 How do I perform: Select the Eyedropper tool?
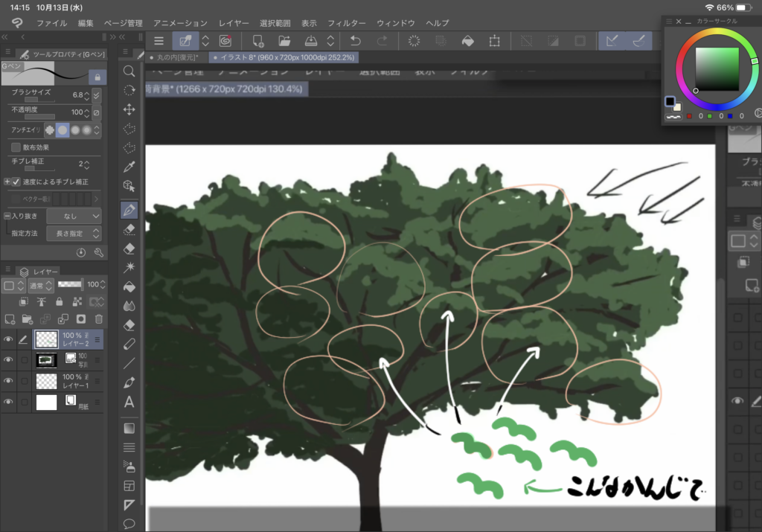pos(129,167)
